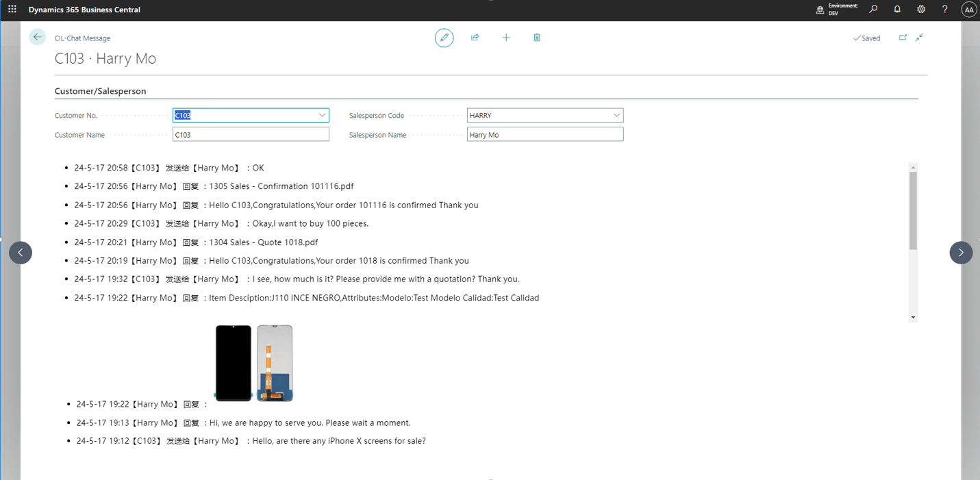Go to next record arrow

(961, 253)
